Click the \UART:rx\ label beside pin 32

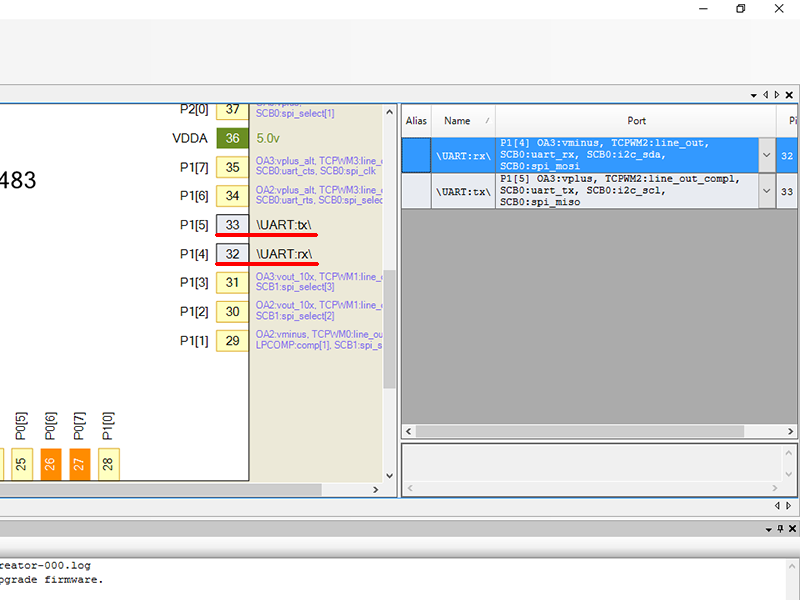284,254
